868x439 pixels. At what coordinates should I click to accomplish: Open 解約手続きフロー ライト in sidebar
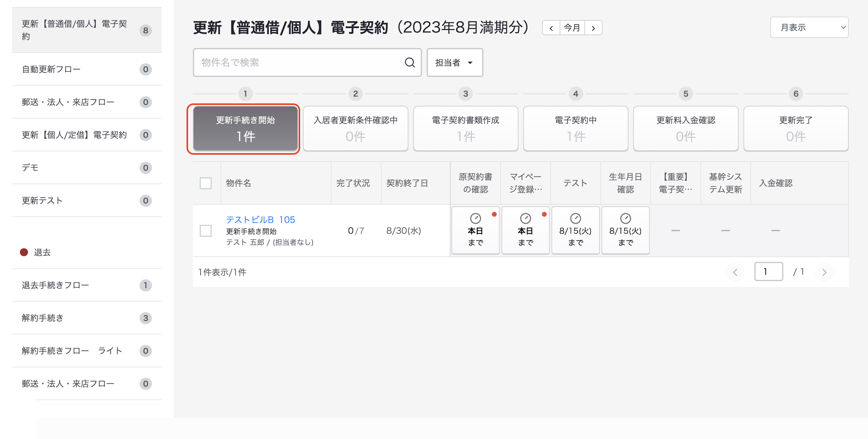click(87, 350)
